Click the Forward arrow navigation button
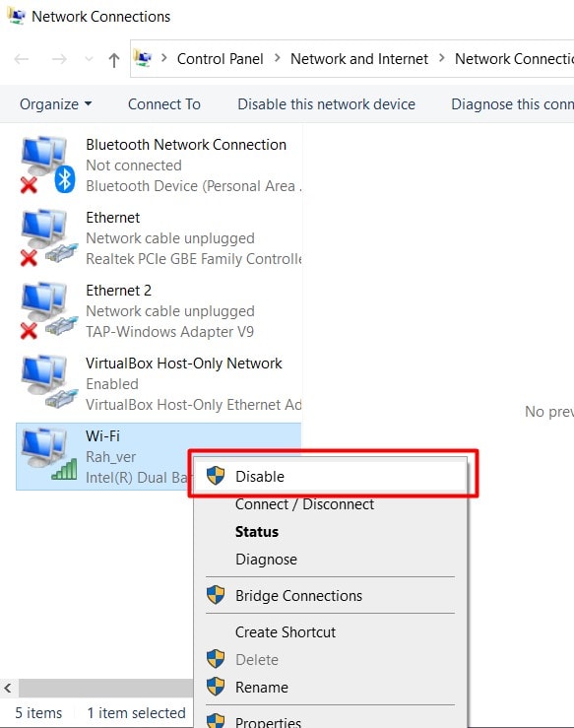 click(59, 59)
